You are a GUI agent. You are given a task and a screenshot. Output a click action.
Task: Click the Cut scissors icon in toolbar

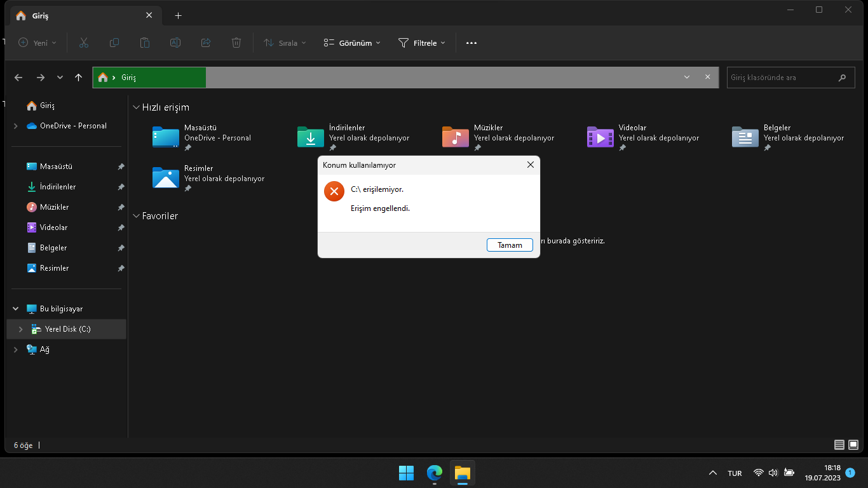pos(83,43)
